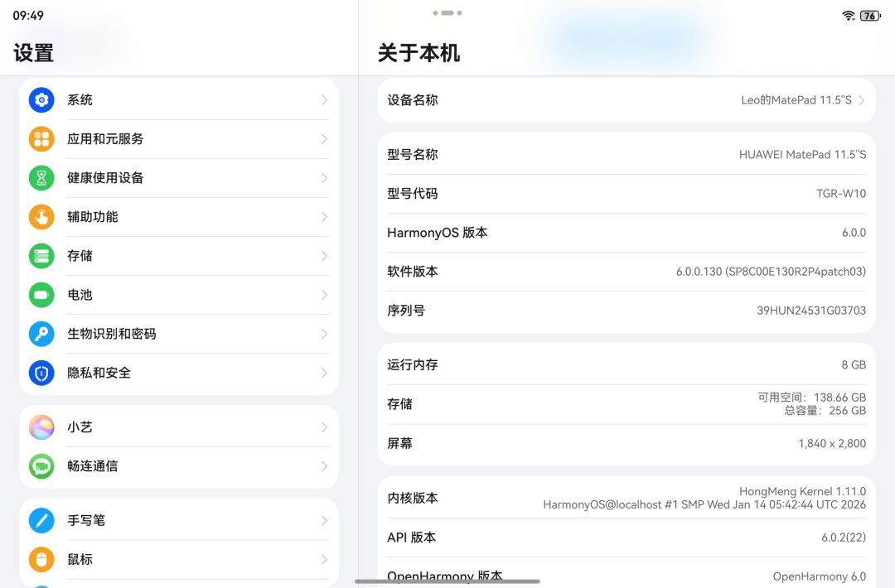895x588 pixels.
Task: Open 畅连通信 row chevron
Action: pyautogui.click(x=324, y=466)
